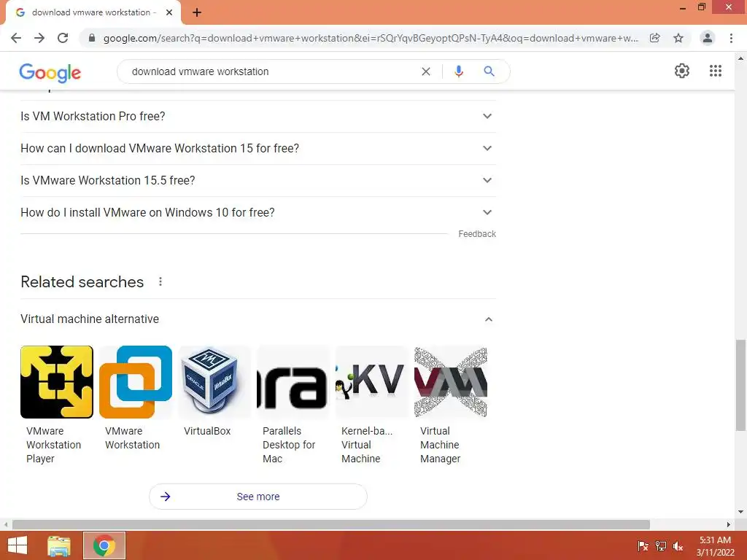Image resolution: width=747 pixels, height=560 pixels.
Task: Click the horizontal scrollbar thumb
Action: (331, 524)
